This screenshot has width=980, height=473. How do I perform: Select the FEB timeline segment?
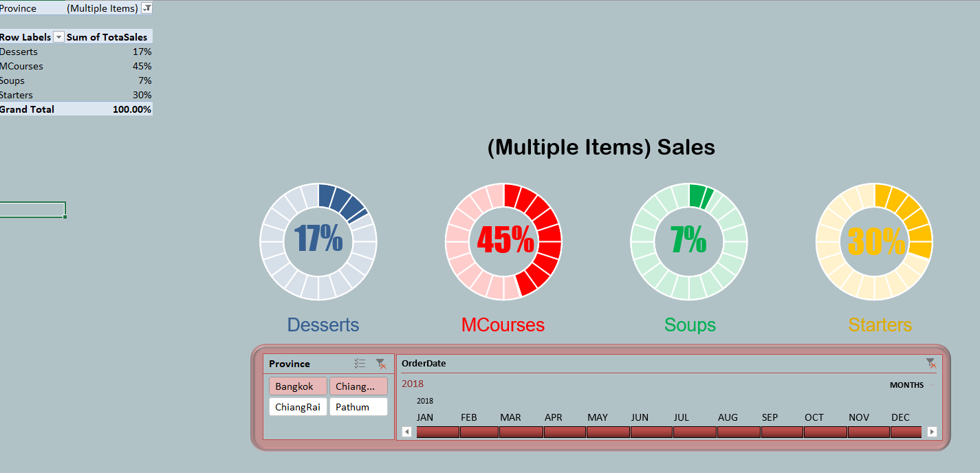click(479, 432)
